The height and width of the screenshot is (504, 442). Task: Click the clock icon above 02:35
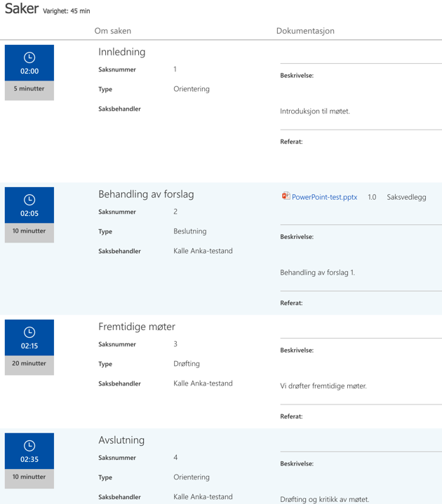[29, 446]
